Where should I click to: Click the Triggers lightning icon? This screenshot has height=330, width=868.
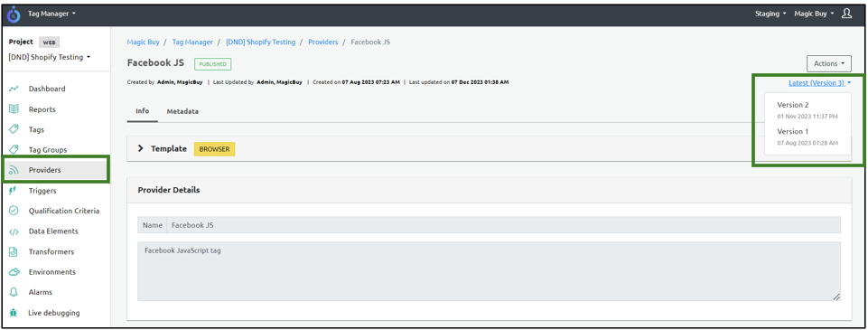14,191
